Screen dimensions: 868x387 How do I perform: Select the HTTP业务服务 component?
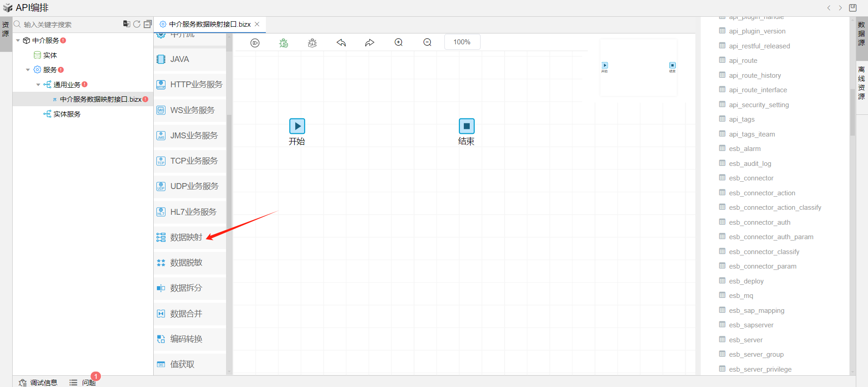[196, 85]
